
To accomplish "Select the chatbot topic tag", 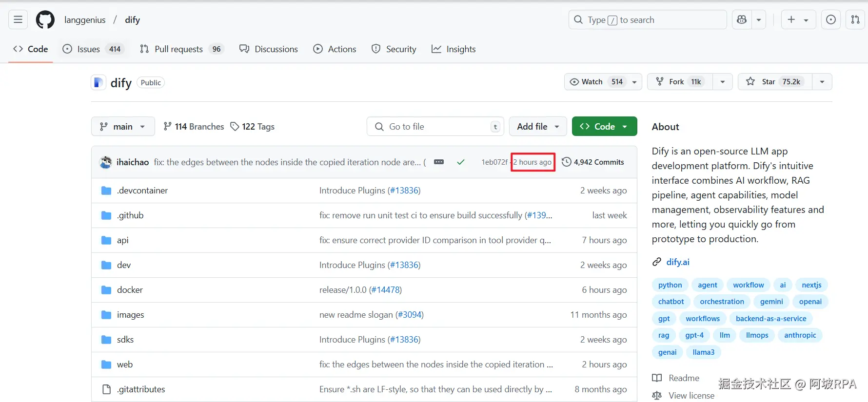I will pyautogui.click(x=671, y=302).
